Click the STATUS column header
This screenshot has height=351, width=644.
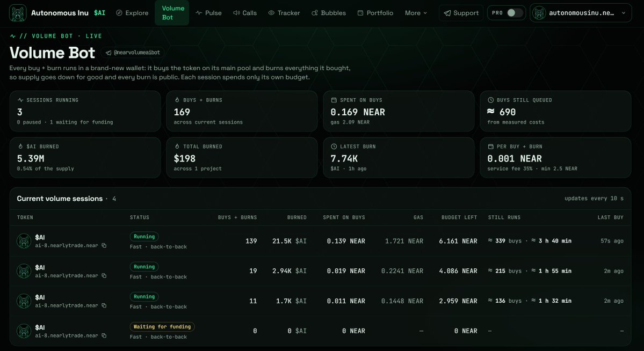[140, 217]
